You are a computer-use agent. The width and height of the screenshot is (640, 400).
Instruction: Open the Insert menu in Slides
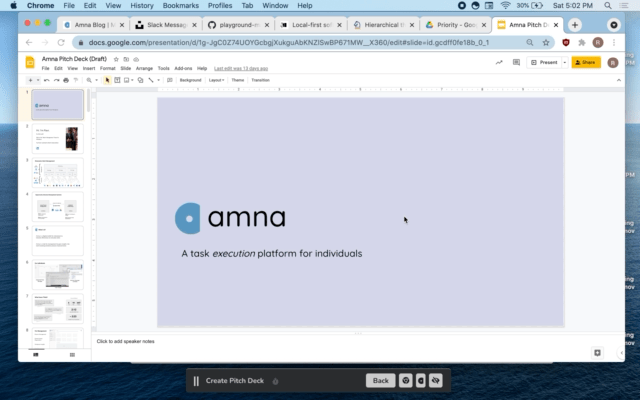[x=89, y=68]
